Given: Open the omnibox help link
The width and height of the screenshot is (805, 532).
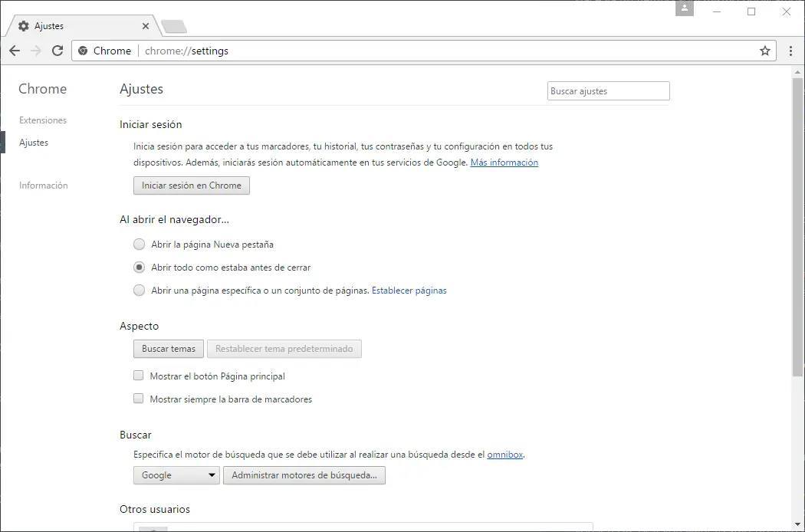Looking at the screenshot, I should tap(504, 455).
